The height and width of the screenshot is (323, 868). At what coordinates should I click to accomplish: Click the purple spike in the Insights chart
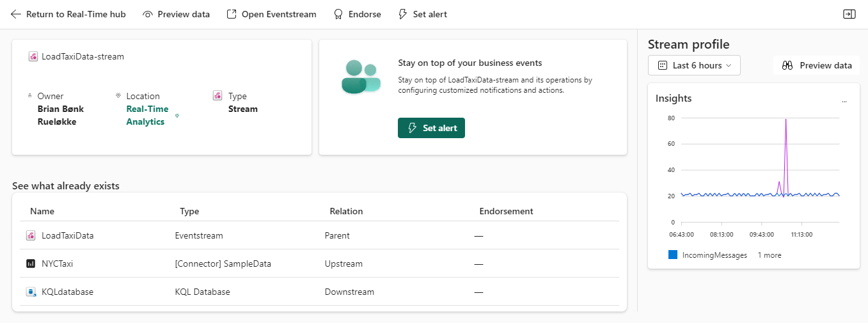pyautogui.click(x=785, y=156)
